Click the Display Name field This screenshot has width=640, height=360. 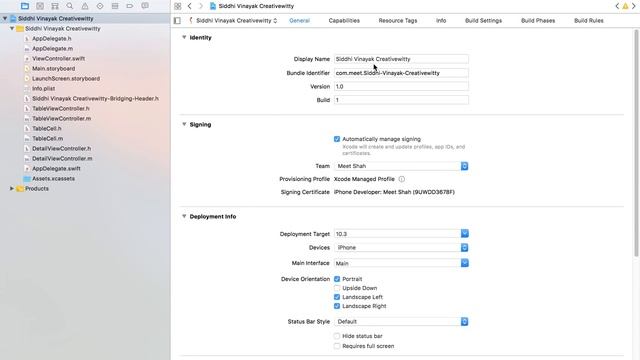(401, 59)
